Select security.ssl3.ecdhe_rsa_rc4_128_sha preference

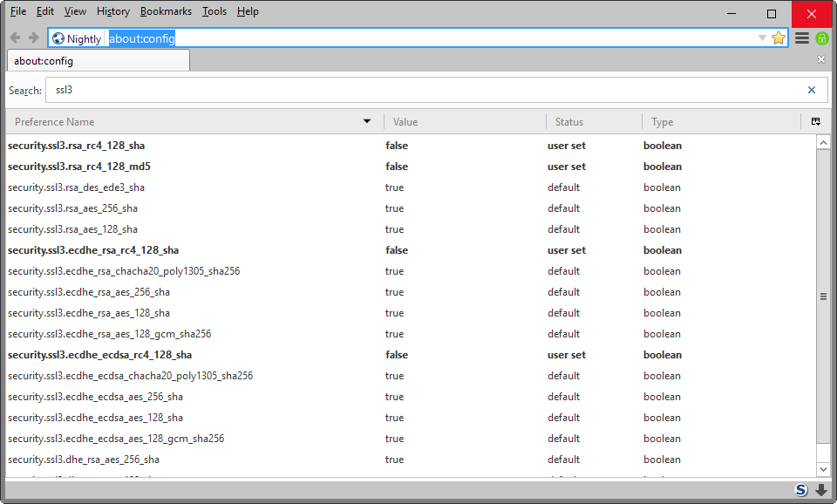(x=93, y=250)
